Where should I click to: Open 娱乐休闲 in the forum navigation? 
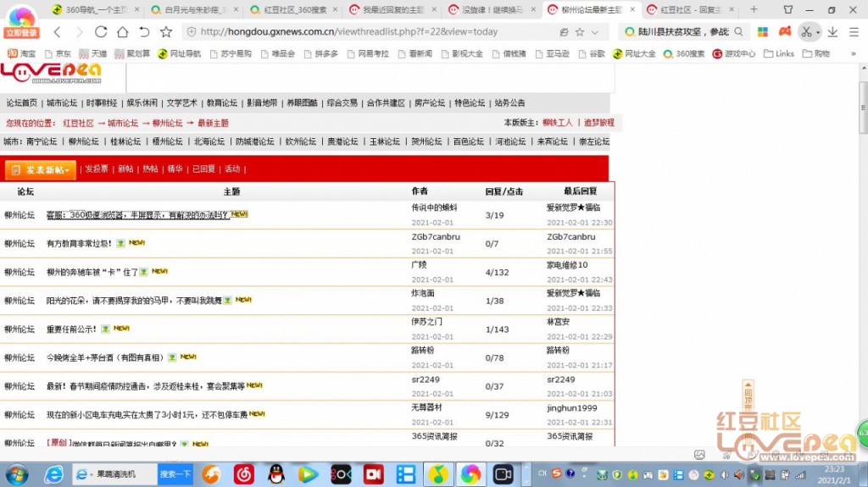tap(142, 103)
